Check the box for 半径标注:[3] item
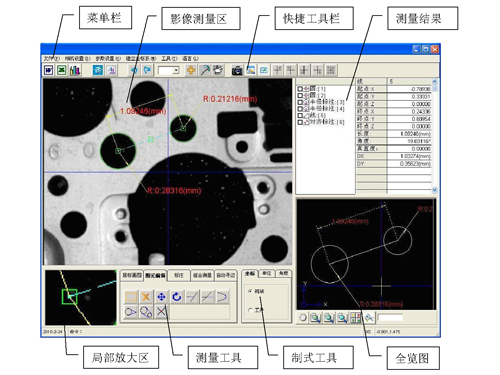This screenshot has height=375, width=500. [300, 102]
